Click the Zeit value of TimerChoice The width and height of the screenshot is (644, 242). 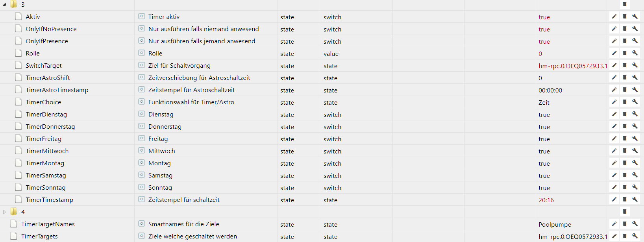pyautogui.click(x=544, y=103)
